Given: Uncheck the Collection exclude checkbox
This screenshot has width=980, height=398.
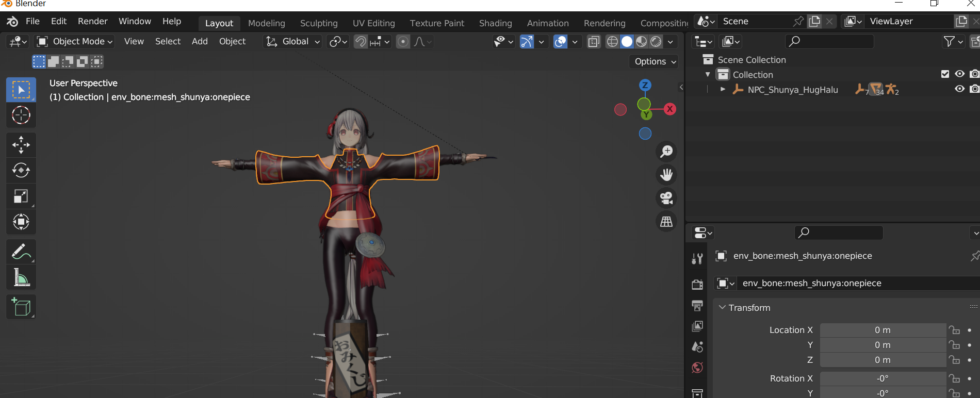Looking at the screenshot, I should 945,74.
